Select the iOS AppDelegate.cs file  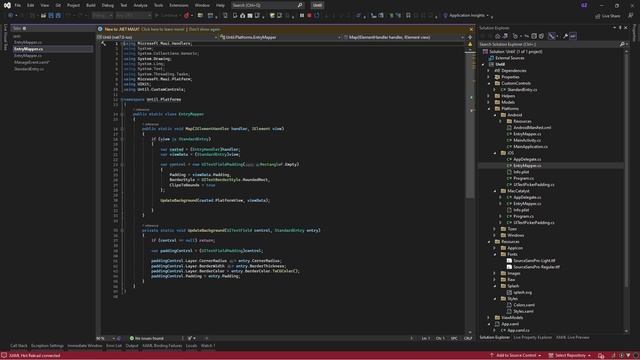[x=527, y=159]
